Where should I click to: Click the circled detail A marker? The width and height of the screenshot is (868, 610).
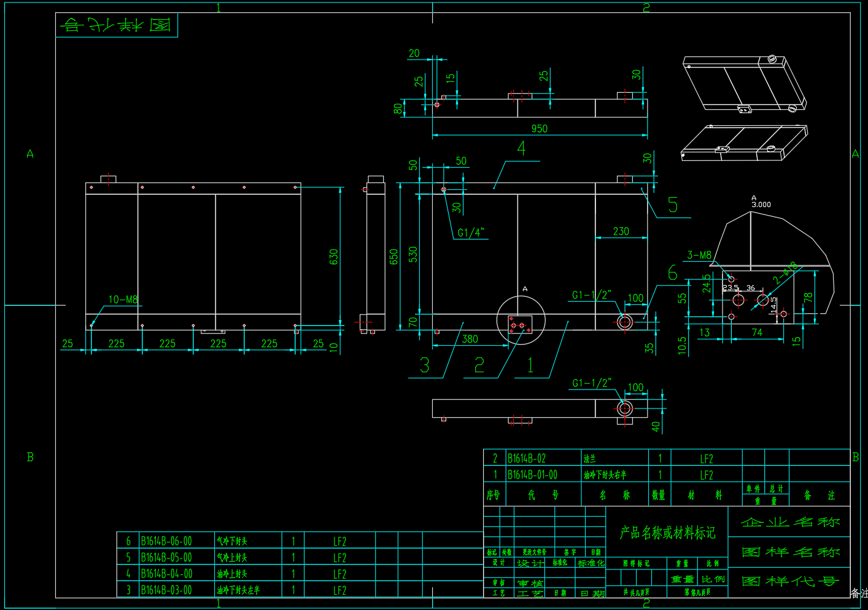pyautogui.click(x=521, y=320)
